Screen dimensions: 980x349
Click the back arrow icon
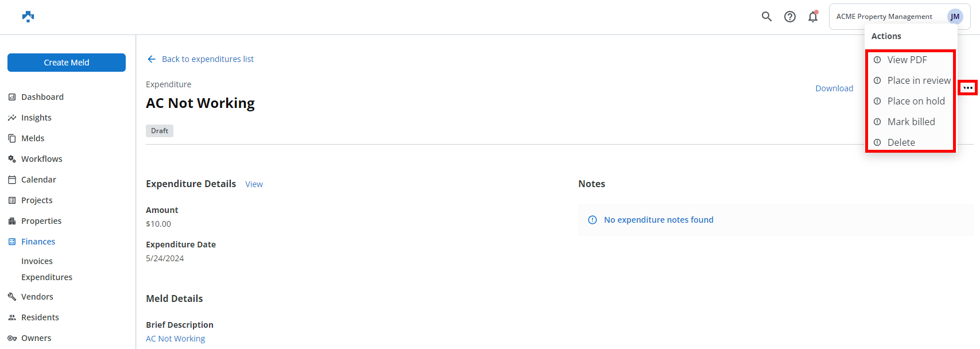pyautogui.click(x=152, y=59)
